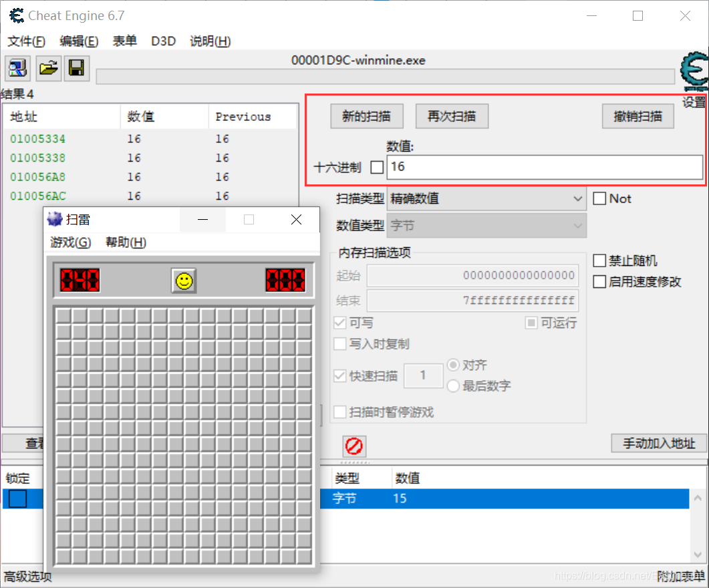Click the Previous column header

pyautogui.click(x=252, y=117)
